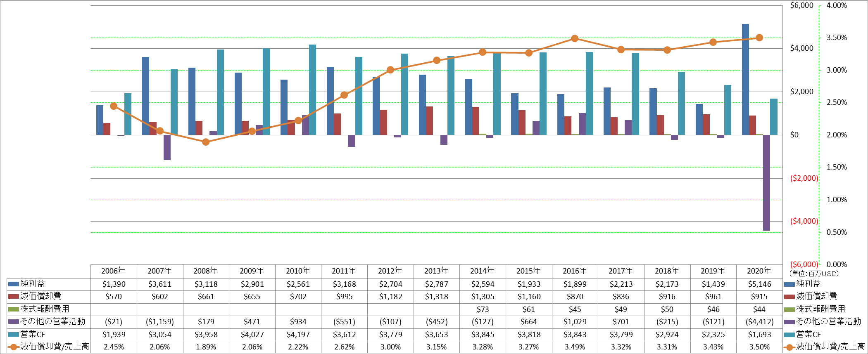Click the ratio cell showing 3.49%
Screen dimensions: 868x354
click(575, 347)
